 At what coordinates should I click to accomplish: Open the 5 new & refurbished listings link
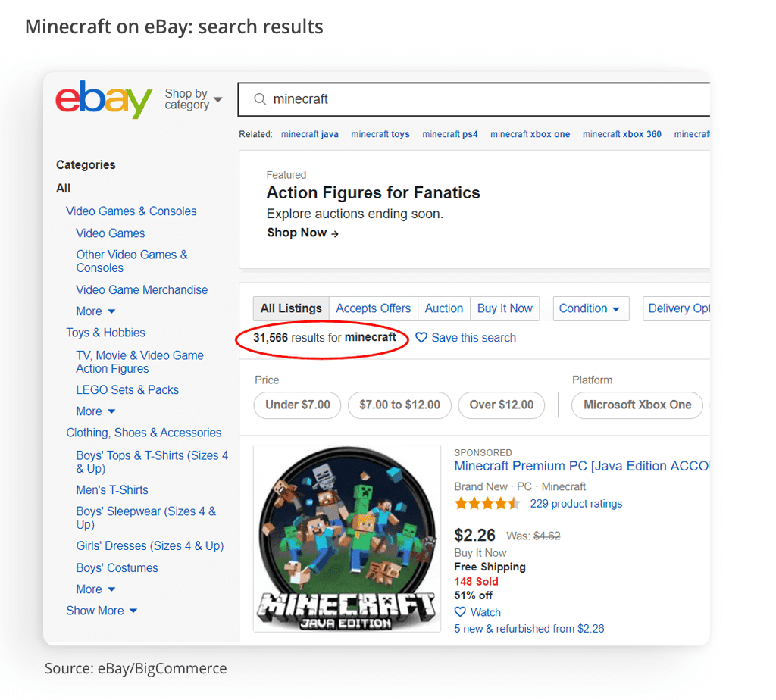coord(530,628)
